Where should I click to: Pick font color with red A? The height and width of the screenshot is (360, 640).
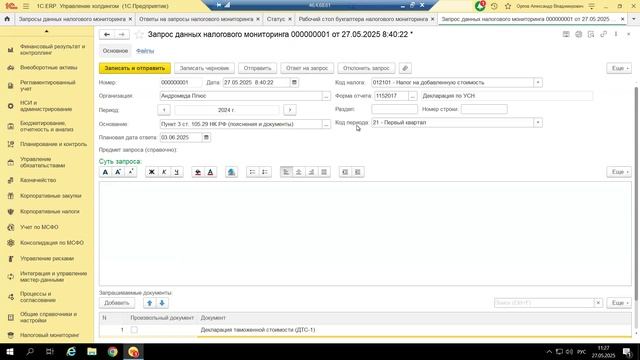click(x=210, y=172)
